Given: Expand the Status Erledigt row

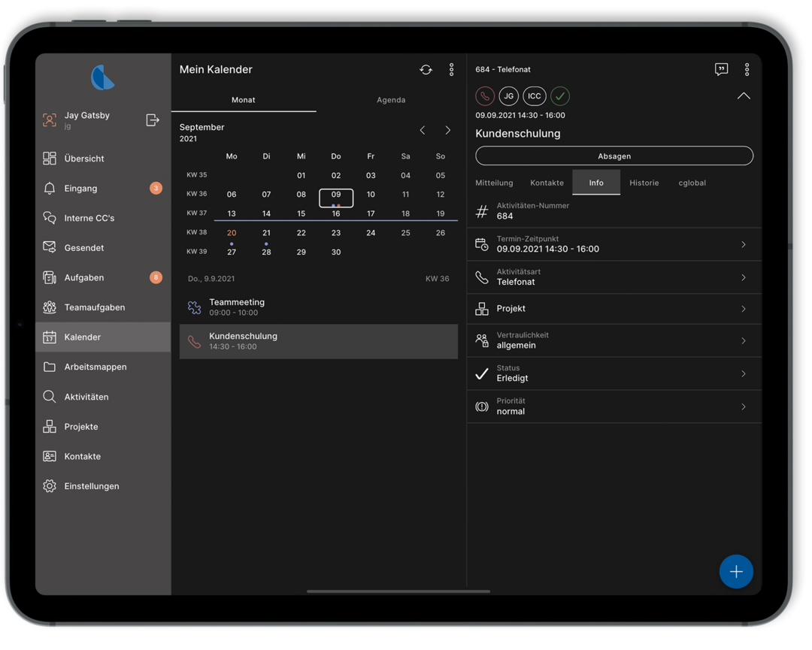Looking at the screenshot, I should click(614, 373).
